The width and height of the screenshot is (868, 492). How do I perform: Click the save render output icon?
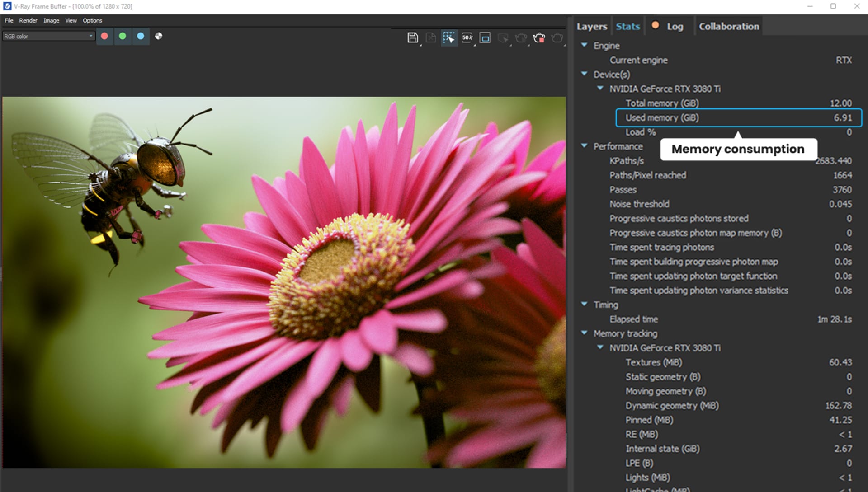click(412, 37)
